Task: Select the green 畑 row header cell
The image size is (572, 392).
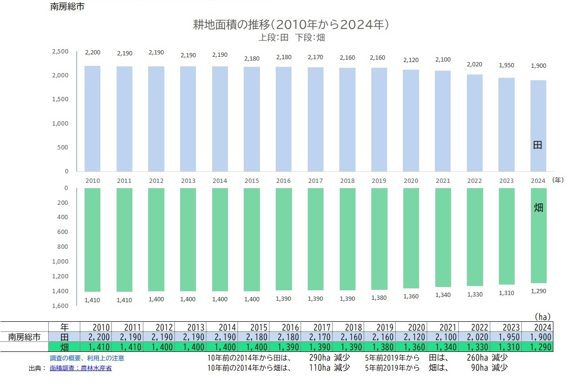Action: (64, 347)
